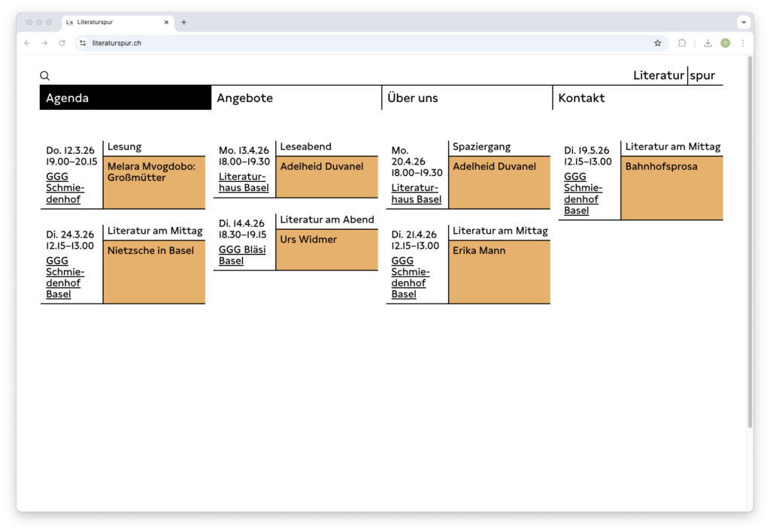Open the green profile avatar

(725, 44)
